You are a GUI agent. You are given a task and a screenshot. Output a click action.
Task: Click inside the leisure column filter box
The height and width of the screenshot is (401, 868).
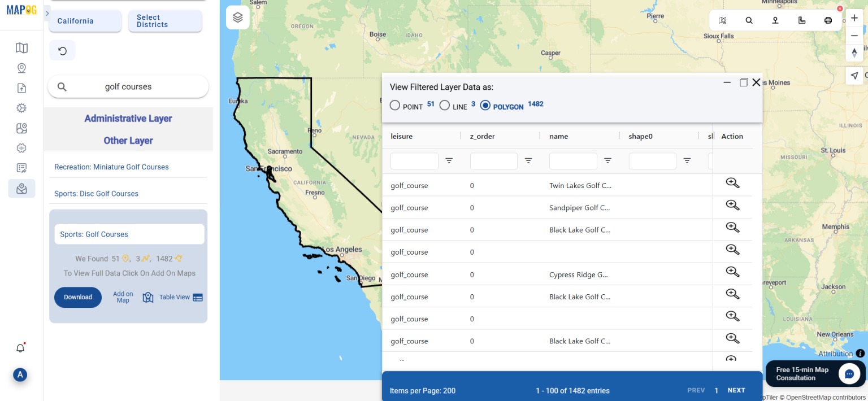pyautogui.click(x=414, y=161)
